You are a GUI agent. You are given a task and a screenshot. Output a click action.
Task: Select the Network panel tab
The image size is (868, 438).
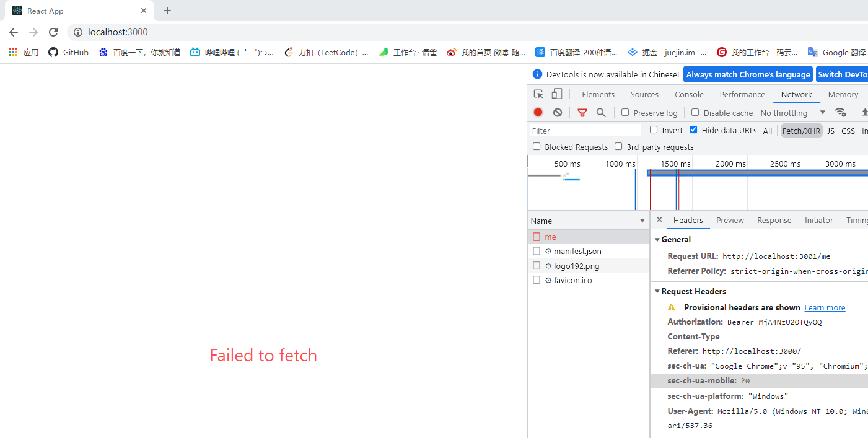[x=796, y=94]
